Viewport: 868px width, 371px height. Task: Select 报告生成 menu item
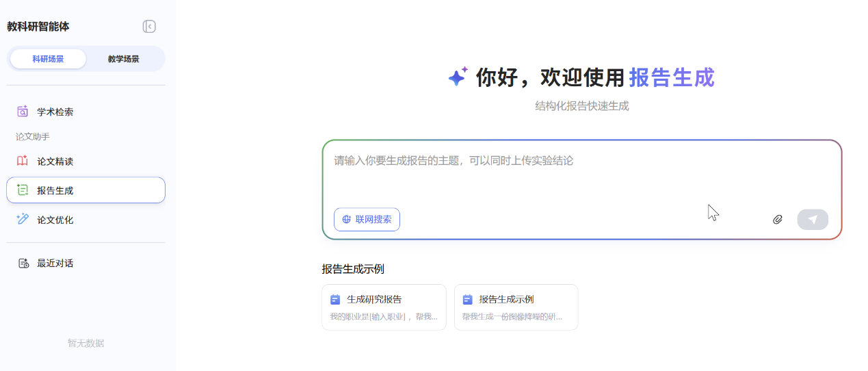86,190
